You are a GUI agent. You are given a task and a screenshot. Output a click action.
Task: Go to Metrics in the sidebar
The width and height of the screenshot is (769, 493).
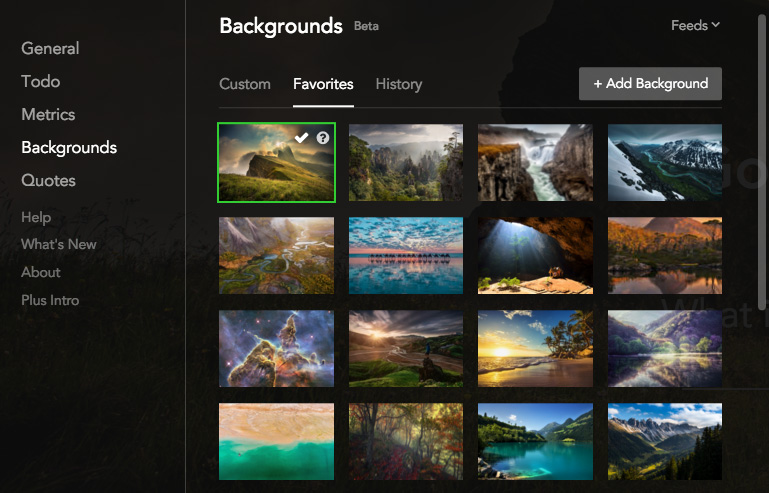pos(48,114)
